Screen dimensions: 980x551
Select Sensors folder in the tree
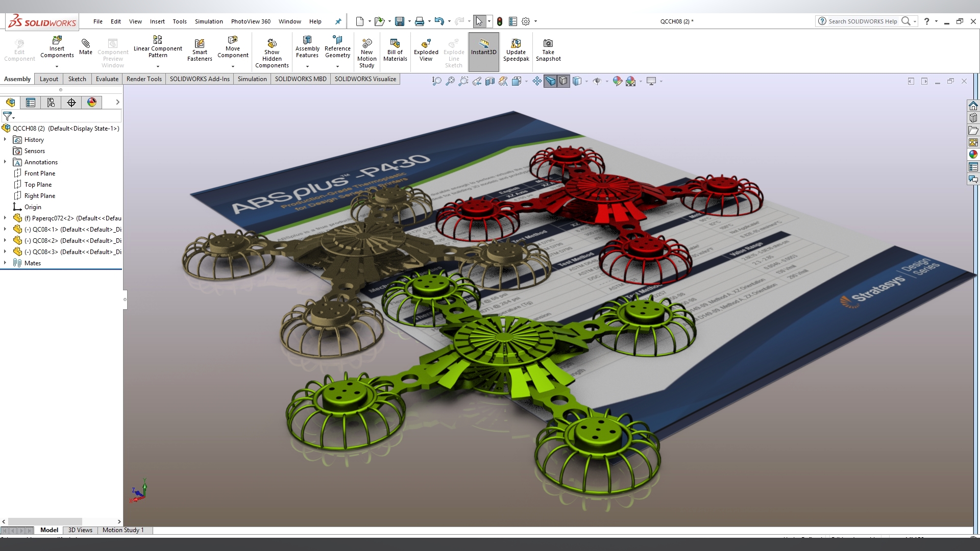point(35,151)
